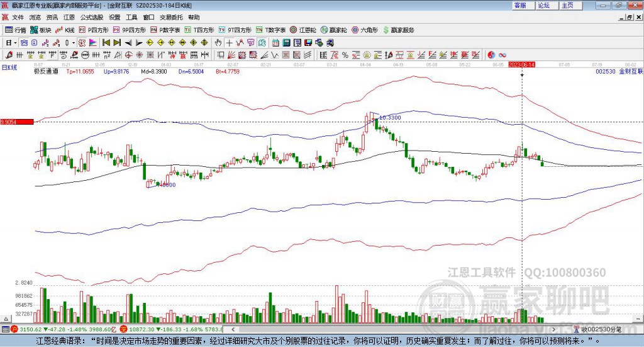Click the 日K线 period label
The image size is (644, 347).
[x=9, y=67]
